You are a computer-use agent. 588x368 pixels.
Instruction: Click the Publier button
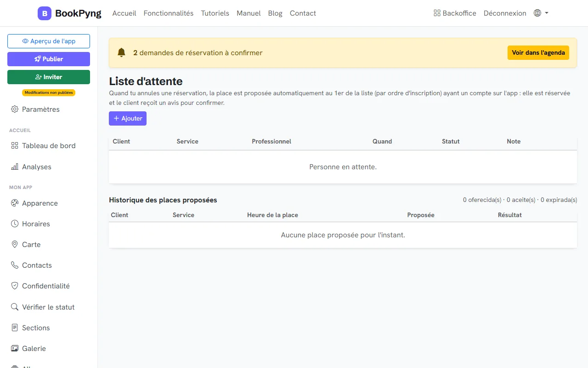pyautogui.click(x=49, y=59)
